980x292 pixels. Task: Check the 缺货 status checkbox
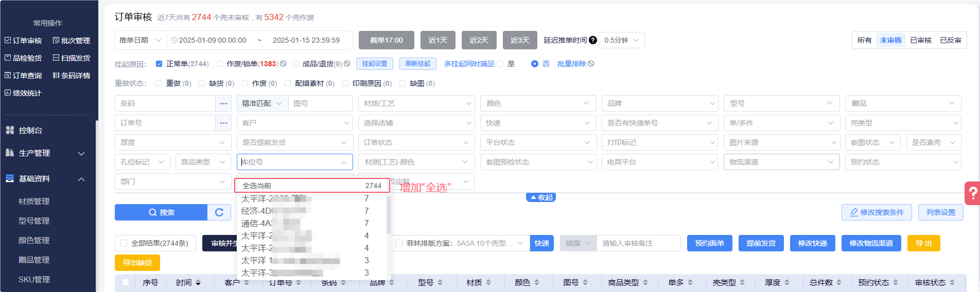(x=202, y=83)
